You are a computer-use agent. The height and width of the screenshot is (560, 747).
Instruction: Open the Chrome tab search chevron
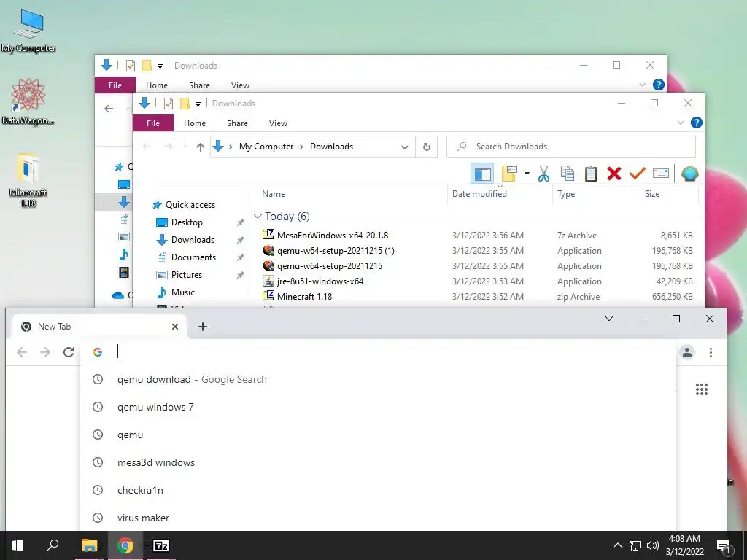[609, 319]
